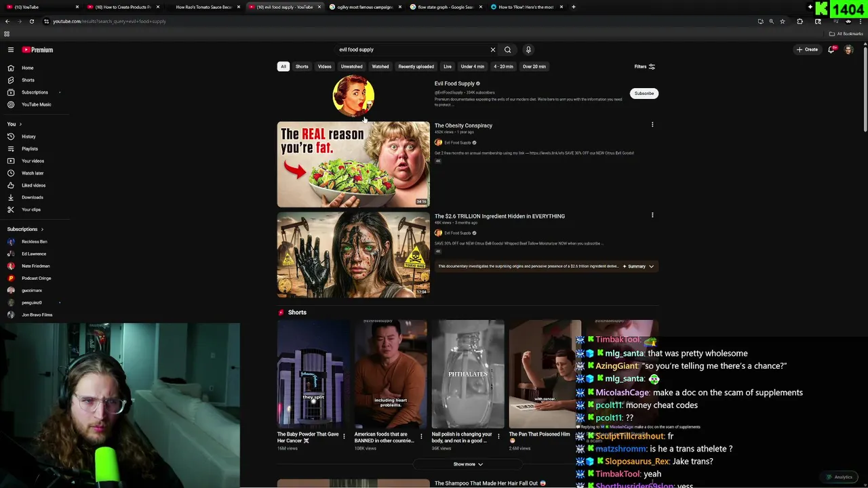Play the oil-covered woman video thumbnail
This screenshot has width=868, height=488.
353,255
